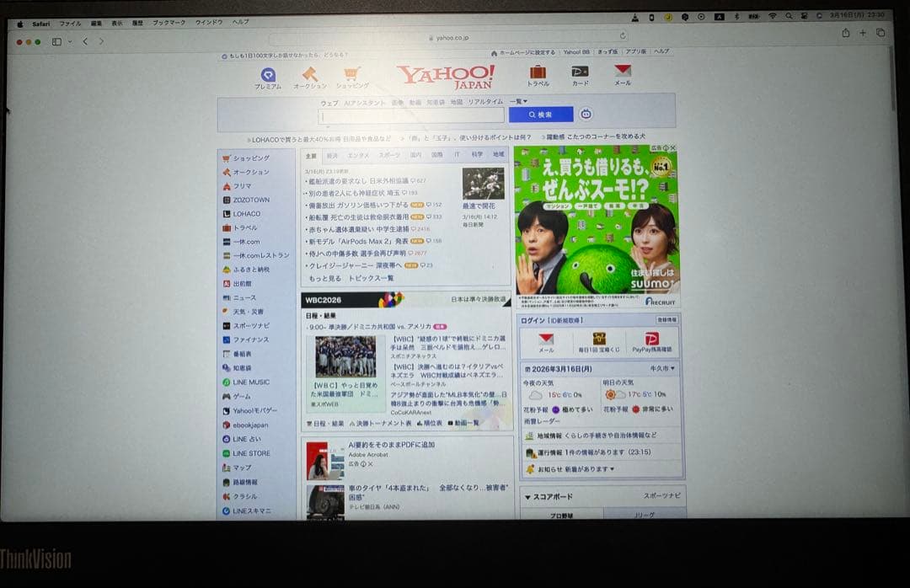910x588 pixels.
Task: Open スポーツナビ in the left sidebar
Action: [251, 326]
